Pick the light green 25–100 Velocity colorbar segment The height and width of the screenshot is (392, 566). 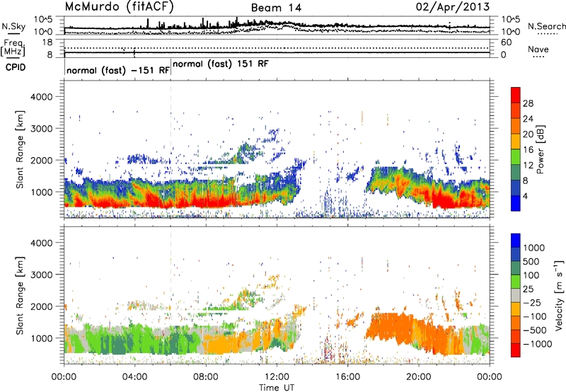pos(516,282)
